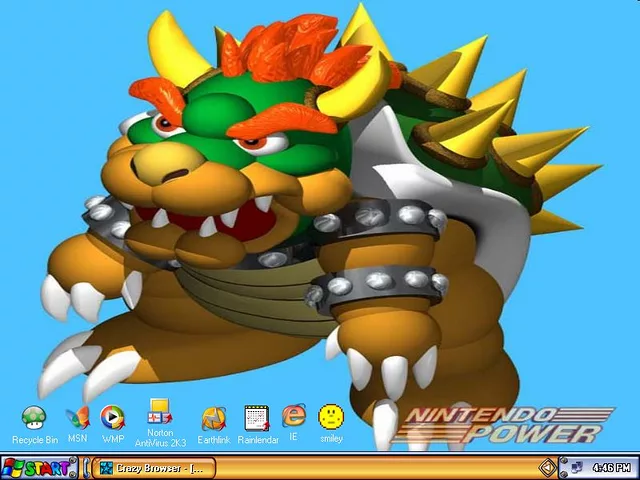Select the smiley face desktop icon

[331, 417]
